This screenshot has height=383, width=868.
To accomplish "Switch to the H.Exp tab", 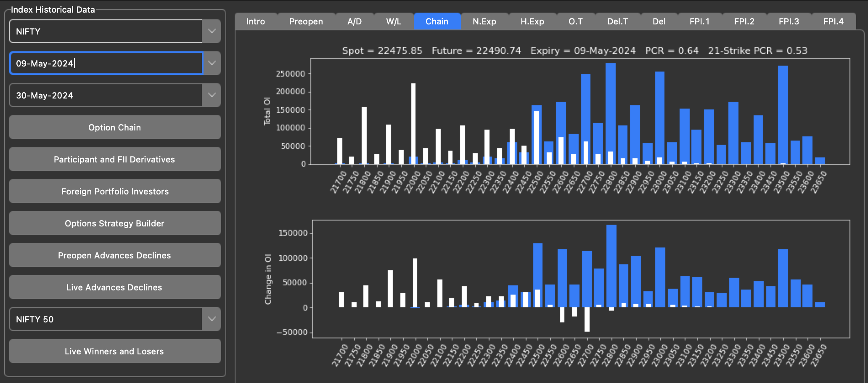I will [x=532, y=21].
